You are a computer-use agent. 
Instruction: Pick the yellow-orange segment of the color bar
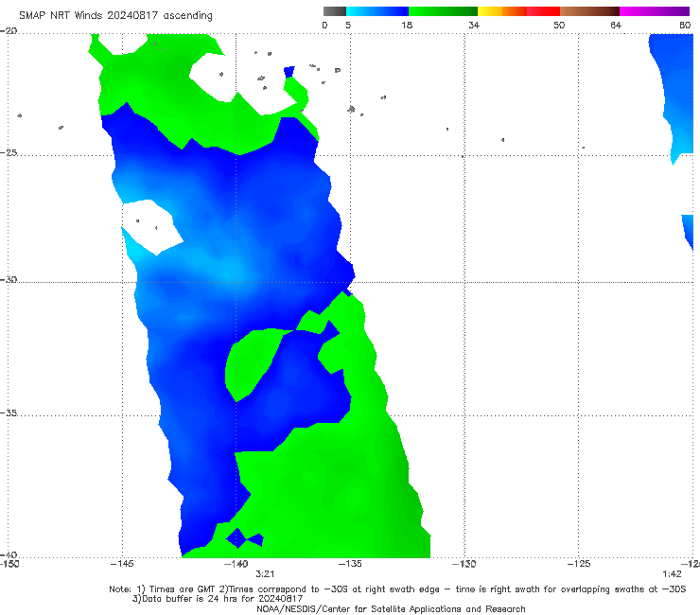coord(502,11)
